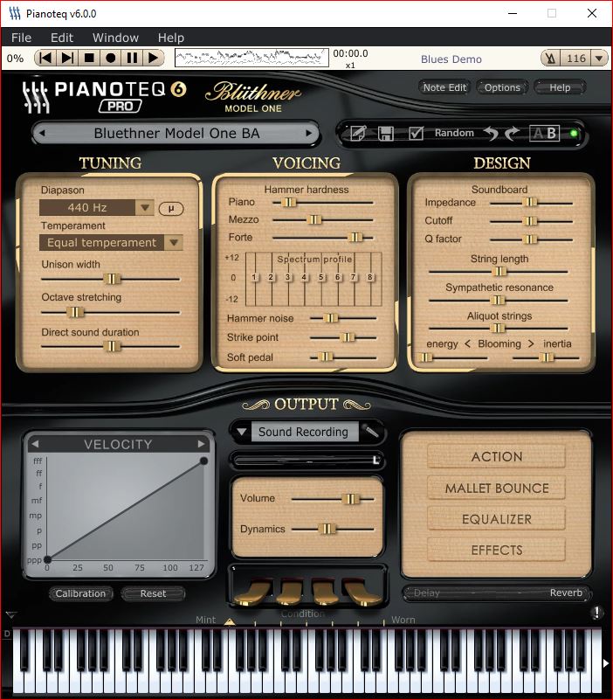Adjust the Dynamics slider
This screenshot has height=700, width=613.
[x=327, y=529]
